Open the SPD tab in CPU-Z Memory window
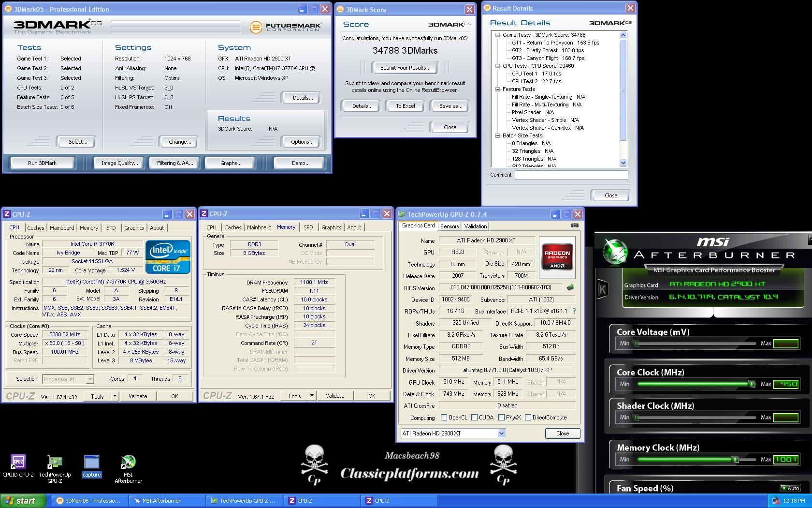Screen dimensions: 812x508 (x=308, y=227)
